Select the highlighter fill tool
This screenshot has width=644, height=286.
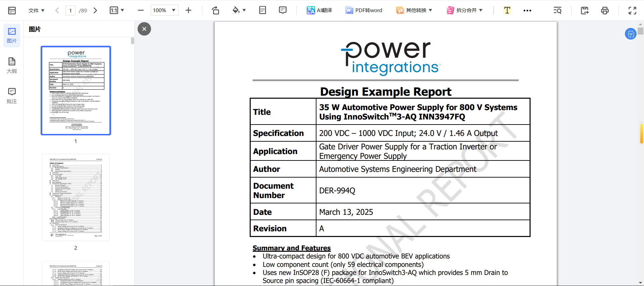(x=236, y=10)
